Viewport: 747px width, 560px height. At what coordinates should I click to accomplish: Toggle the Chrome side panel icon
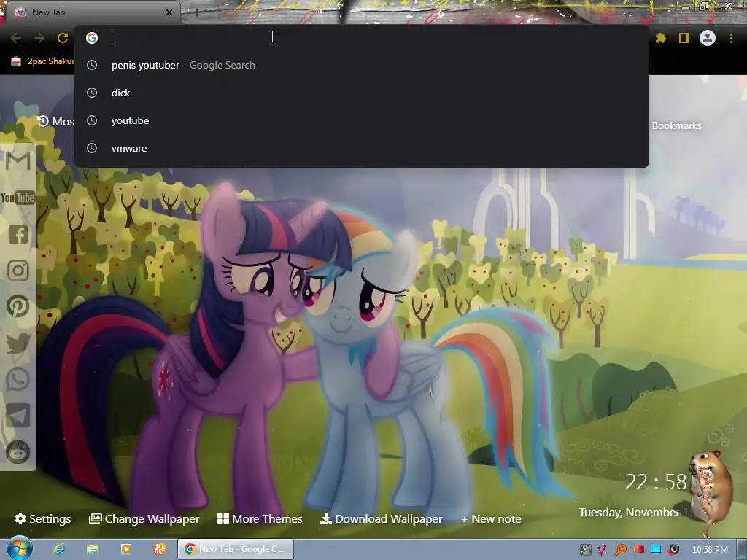pos(684,38)
